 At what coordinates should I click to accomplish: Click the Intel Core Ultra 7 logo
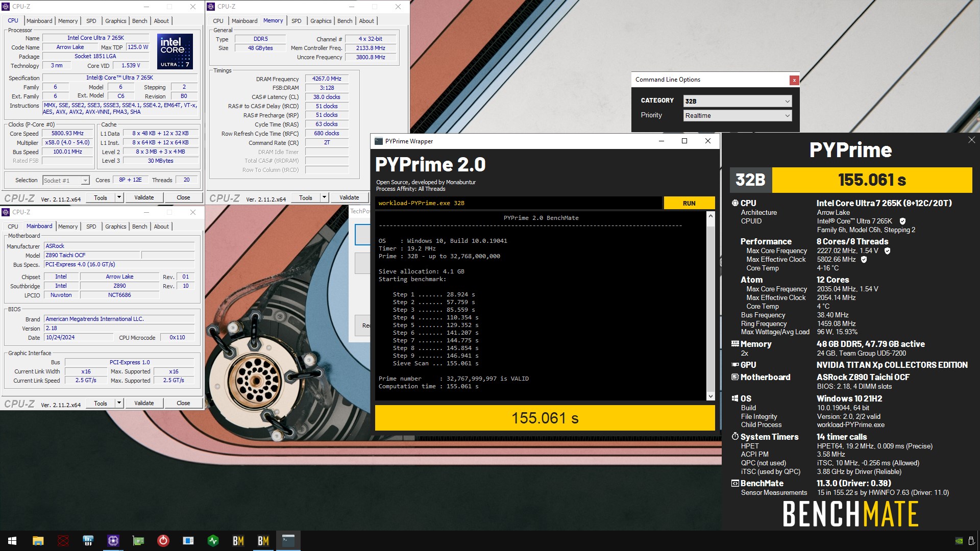(x=175, y=51)
